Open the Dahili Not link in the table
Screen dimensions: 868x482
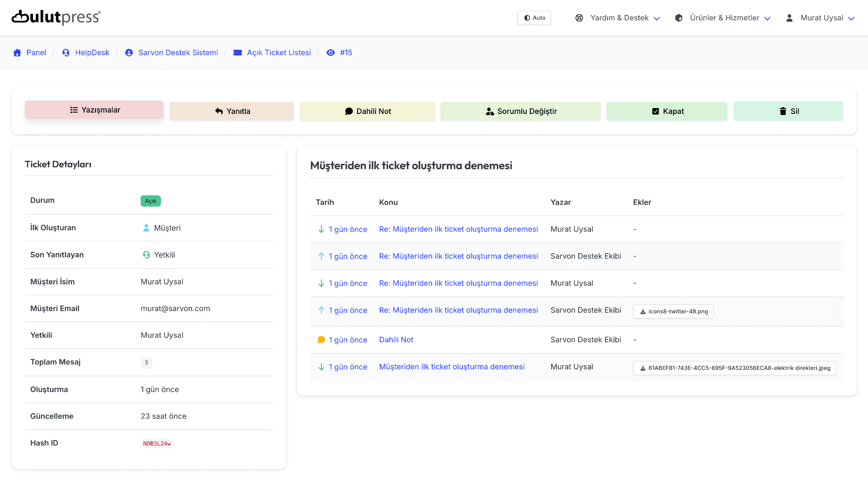[396, 340]
